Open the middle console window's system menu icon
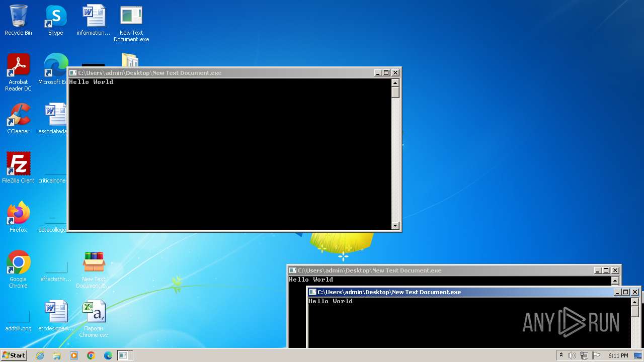This screenshot has width=644, height=362. pyautogui.click(x=293, y=270)
